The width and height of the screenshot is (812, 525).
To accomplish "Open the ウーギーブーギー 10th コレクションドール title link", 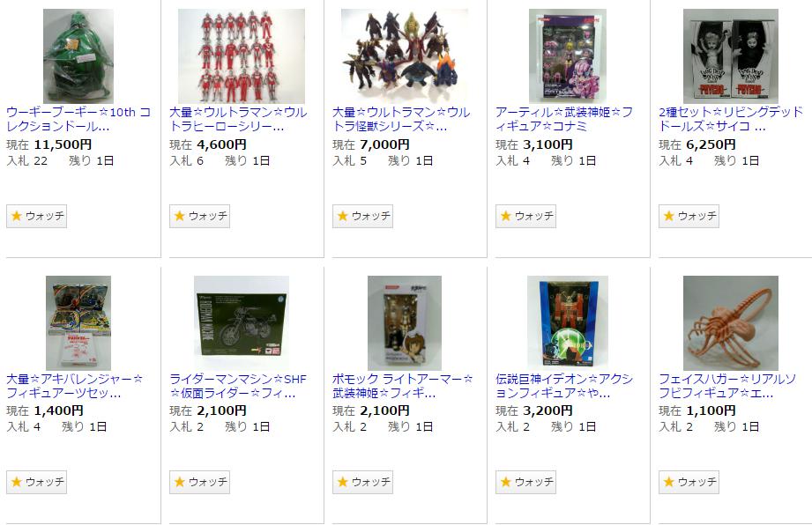I will 78,119.
